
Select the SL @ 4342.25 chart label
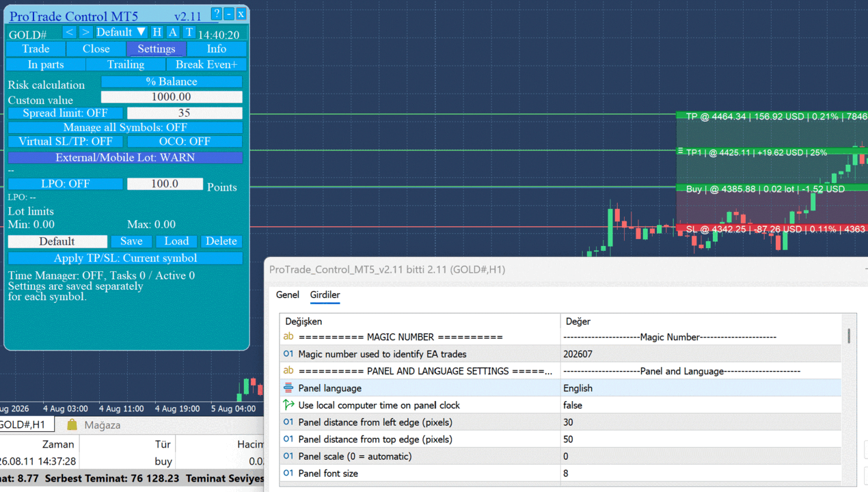[x=772, y=229]
